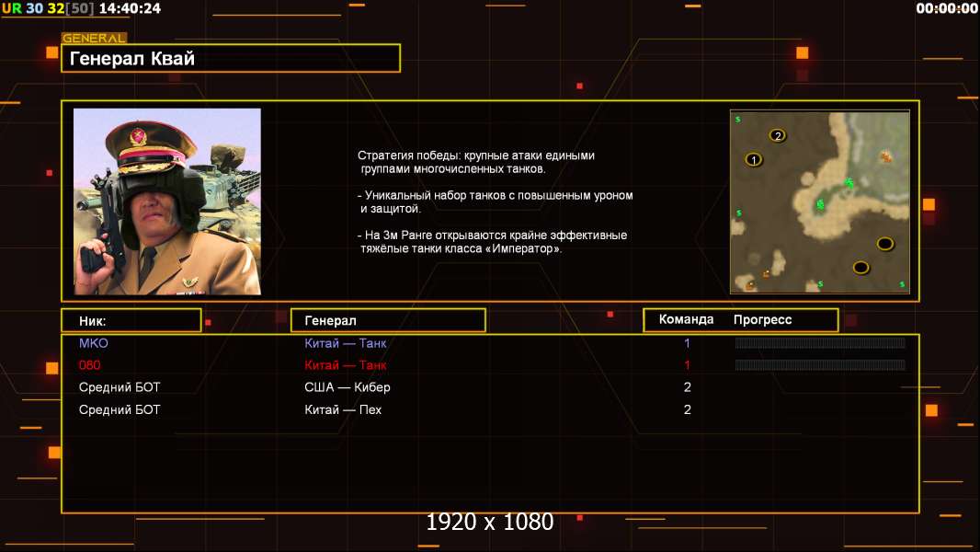Click the 'UR' indicator at top-left
Image resolution: width=980 pixels, height=552 pixels.
(x=11, y=8)
